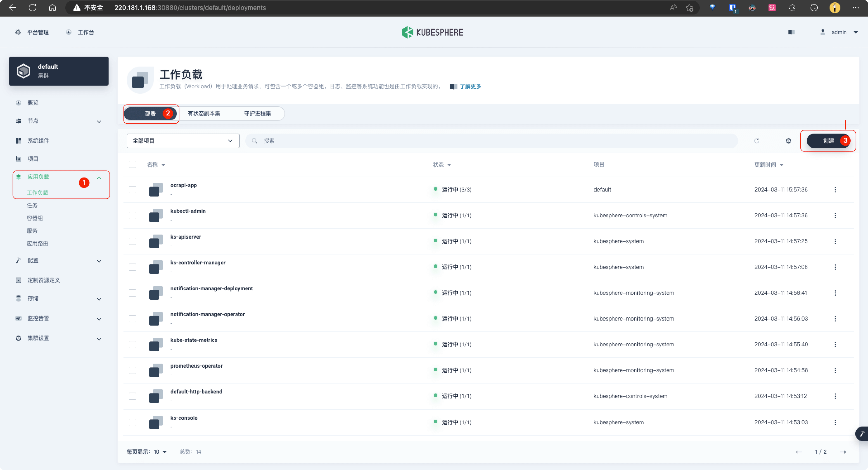Check the ocrapi-app row checkbox
Screen dimensions: 868x470
[133, 190]
